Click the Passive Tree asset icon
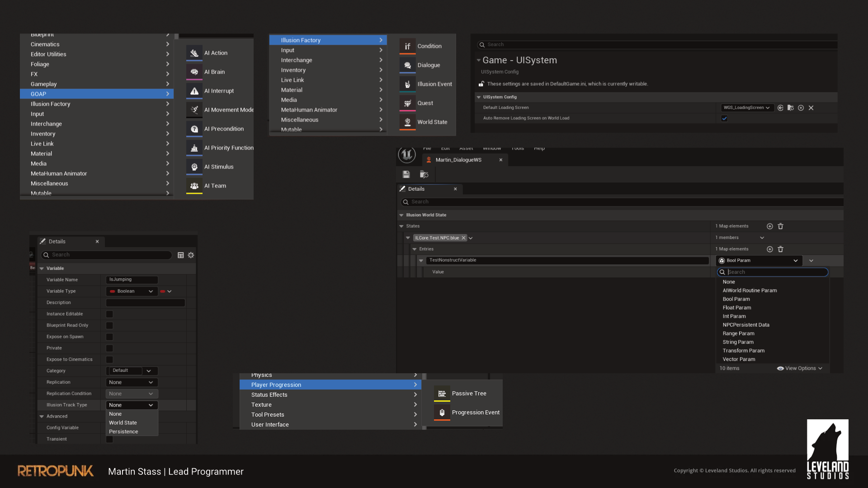 (442, 394)
